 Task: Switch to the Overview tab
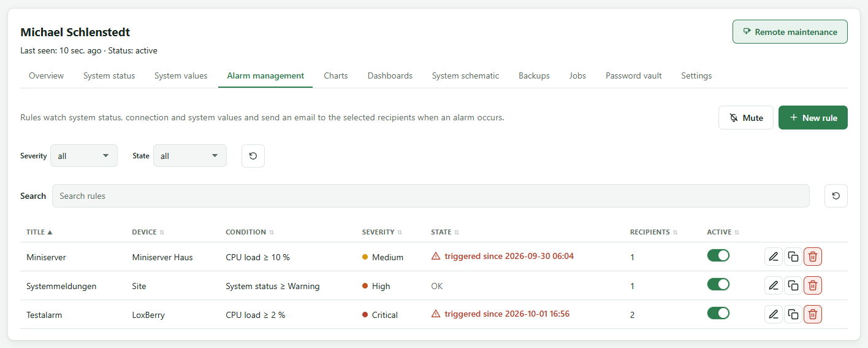click(x=46, y=75)
